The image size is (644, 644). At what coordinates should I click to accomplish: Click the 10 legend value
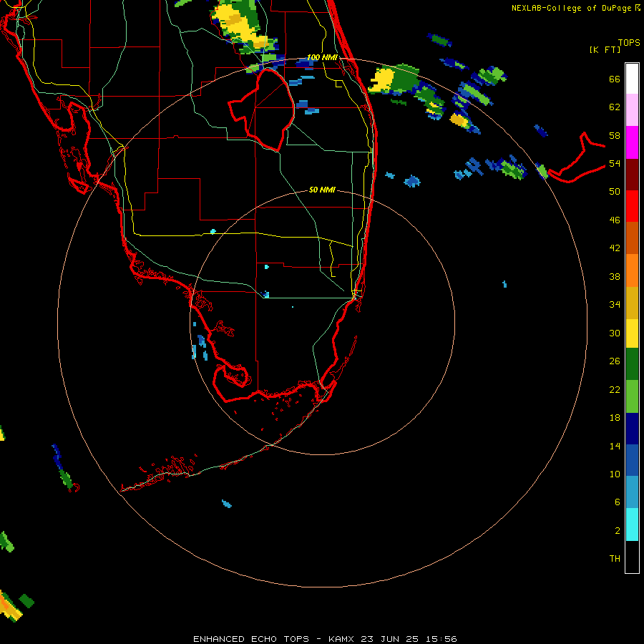(615, 474)
